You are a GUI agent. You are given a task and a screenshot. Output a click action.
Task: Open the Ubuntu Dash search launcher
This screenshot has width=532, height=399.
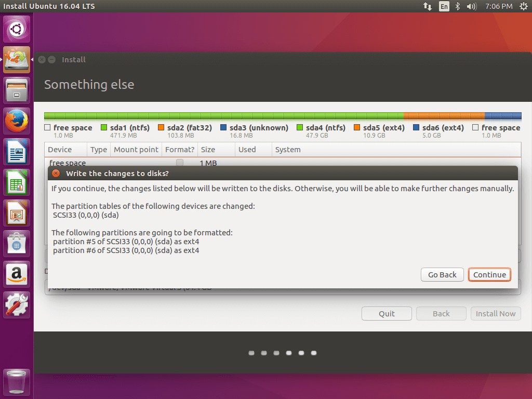click(x=17, y=29)
